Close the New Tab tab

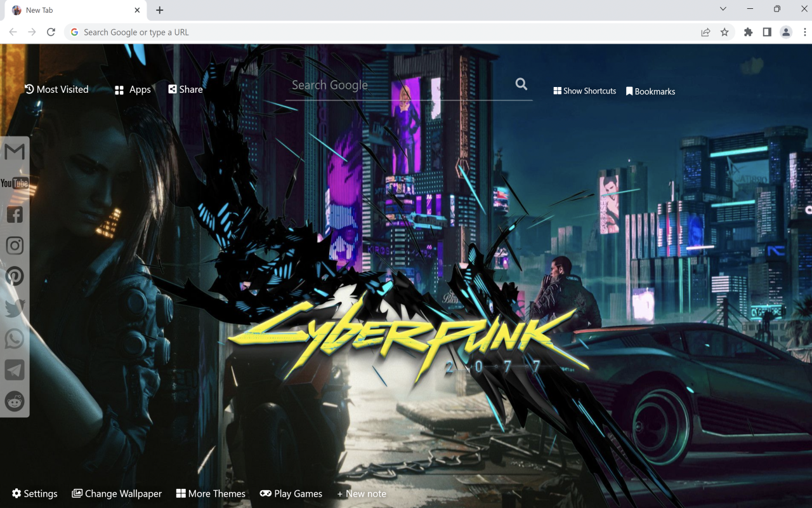click(138, 10)
